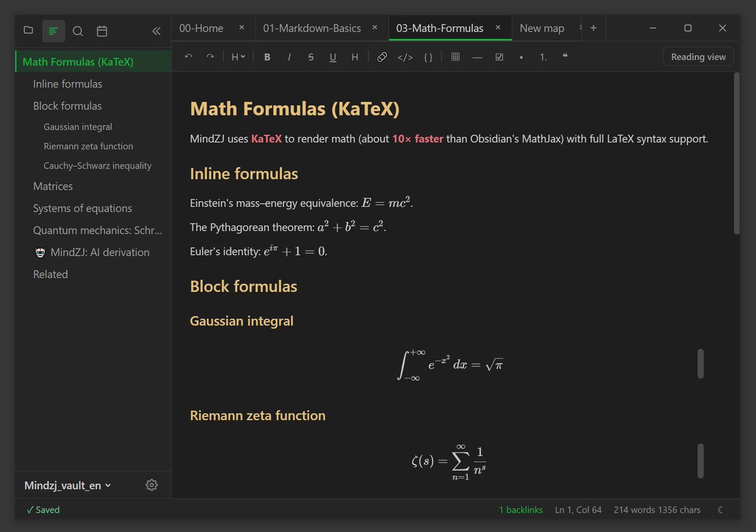Select the 03-Math-Formulas tab
Image resolution: width=756 pixels, height=532 pixels.
click(440, 28)
